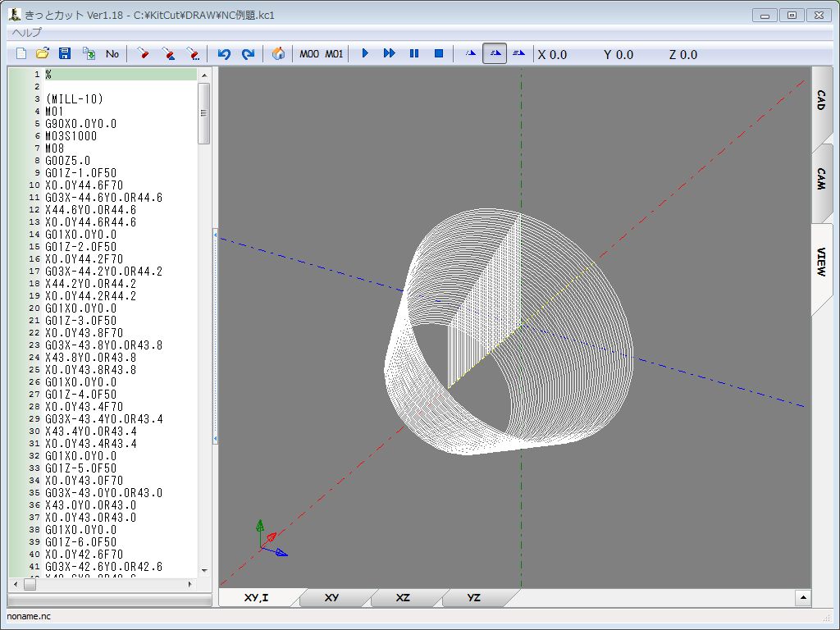840x630 pixels.
Task: Click the code list vertical scrollbar thumb
Action: pyautogui.click(x=203, y=113)
